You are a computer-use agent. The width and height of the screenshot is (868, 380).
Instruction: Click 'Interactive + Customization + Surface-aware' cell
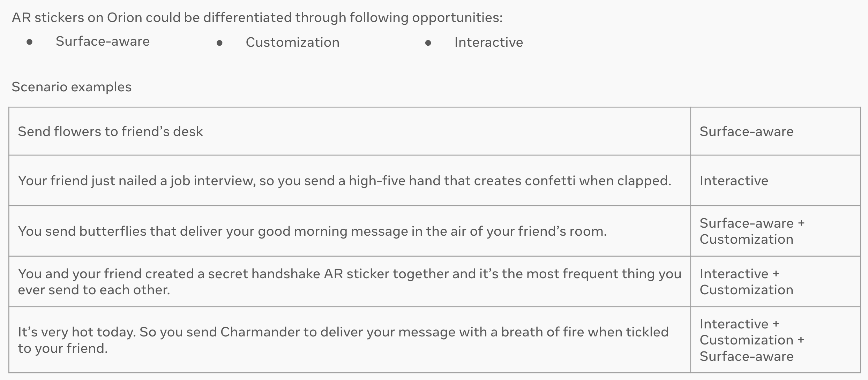pos(776,340)
